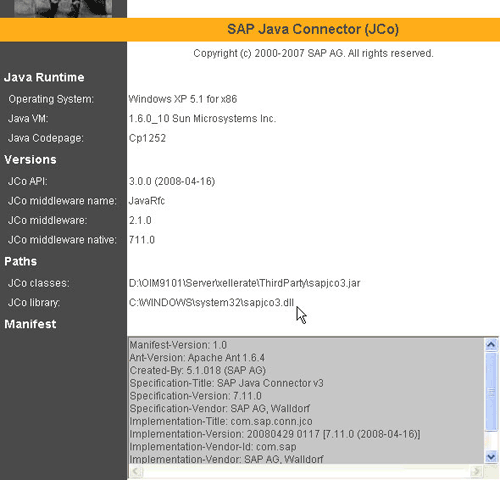Click the native version value 711.0
500x480 pixels.
pos(142,240)
